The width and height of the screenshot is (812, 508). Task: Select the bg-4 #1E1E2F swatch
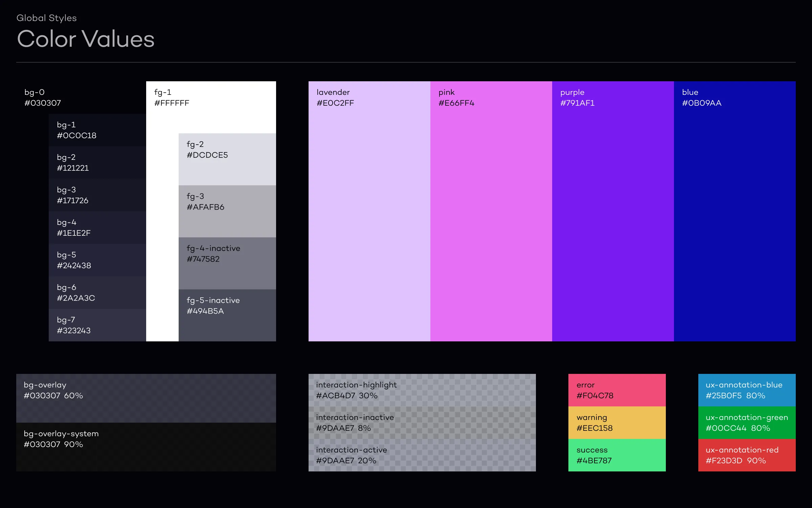[x=97, y=228]
